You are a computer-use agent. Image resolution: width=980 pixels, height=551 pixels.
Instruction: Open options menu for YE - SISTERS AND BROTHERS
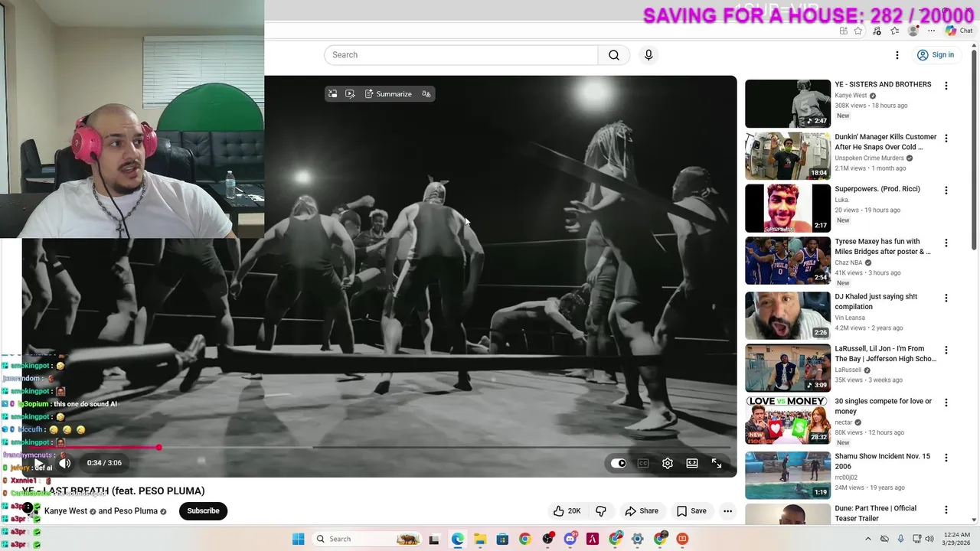tap(946, 86)
